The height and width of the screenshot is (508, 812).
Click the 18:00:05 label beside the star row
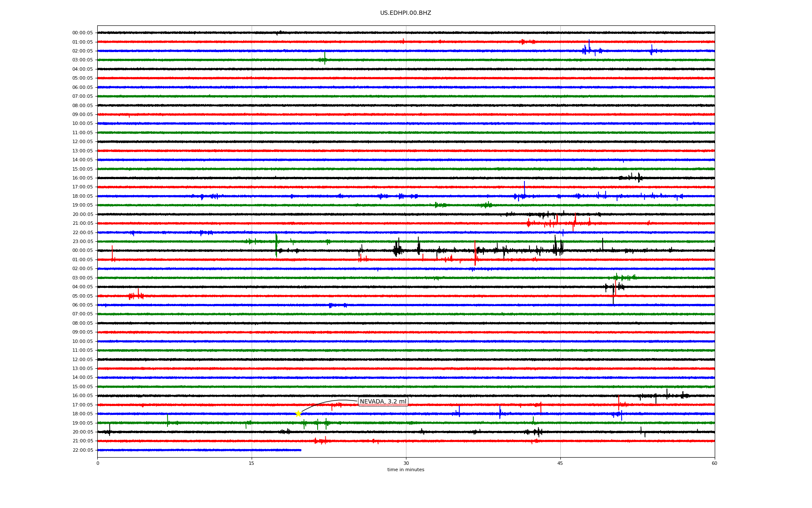coord(82,414)
